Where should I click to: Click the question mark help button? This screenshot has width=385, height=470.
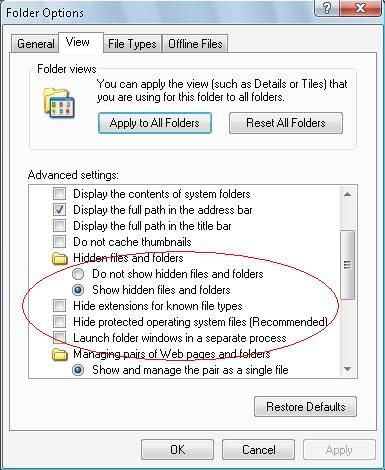coord(326,8)
